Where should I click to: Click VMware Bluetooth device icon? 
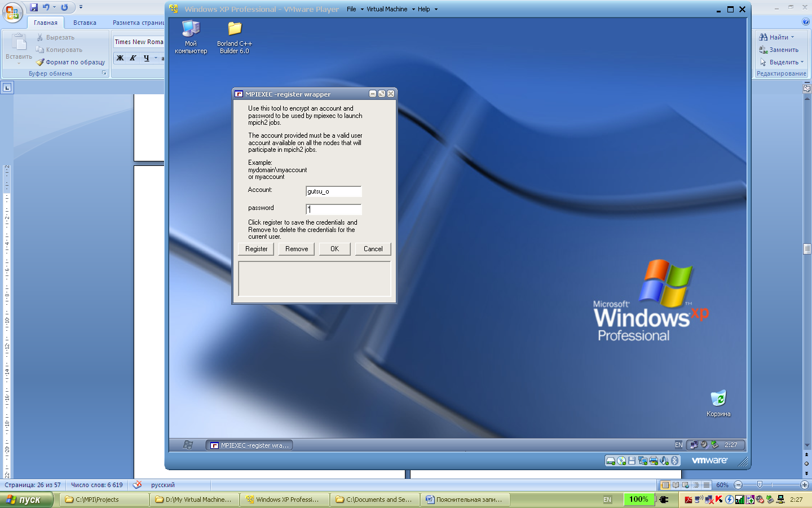(x=675, y=461)
